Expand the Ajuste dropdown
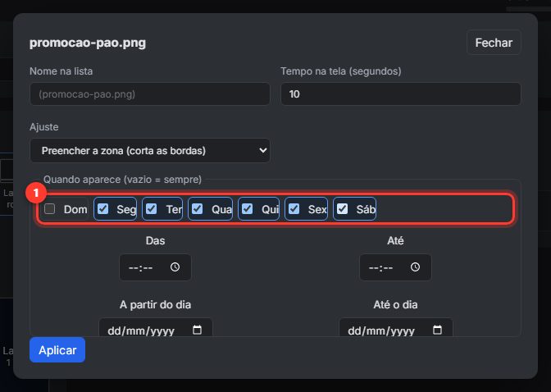This screenshot has width=551, height=392. [150, 150]
